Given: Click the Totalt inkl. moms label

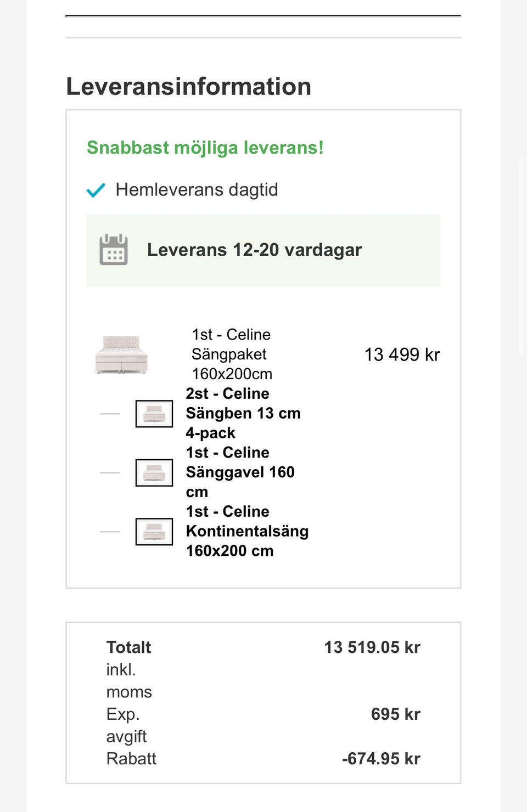Looking at the screenshot, I should pos(129,669).
